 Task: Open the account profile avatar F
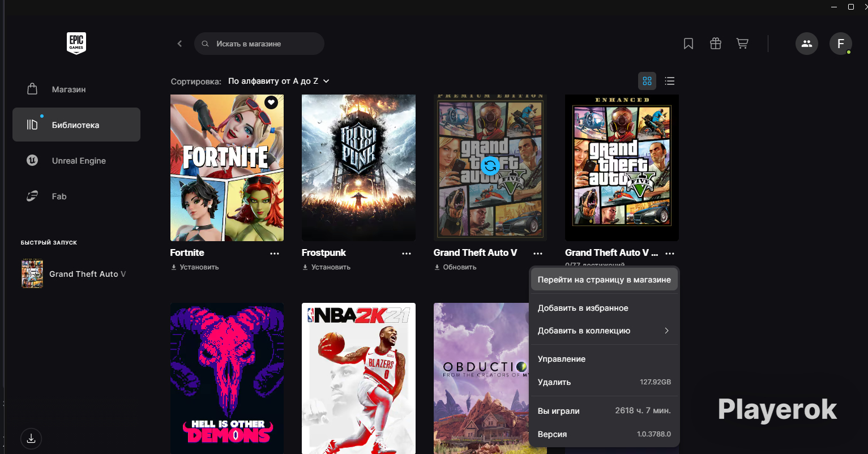coord(841,44)
